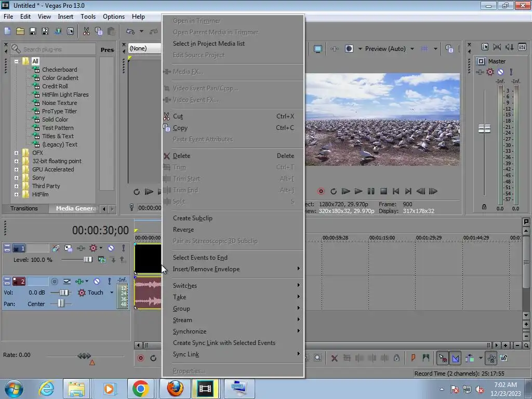Open the Synchronize submenu
532x399 pixels.
coord(233,331)
